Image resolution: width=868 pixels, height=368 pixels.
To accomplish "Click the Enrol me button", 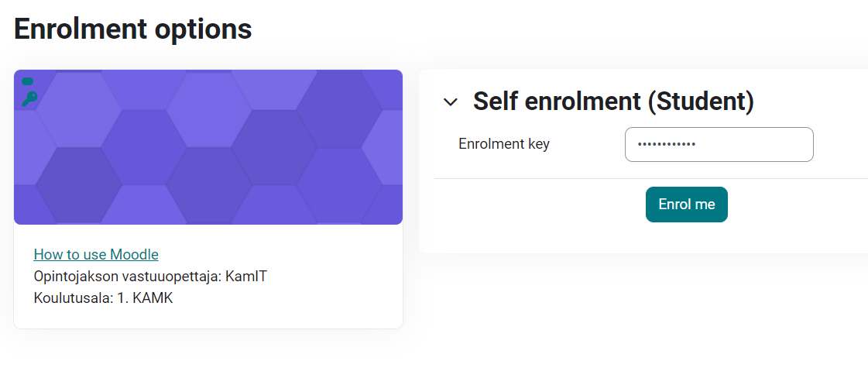I will (x=687, y=205).
